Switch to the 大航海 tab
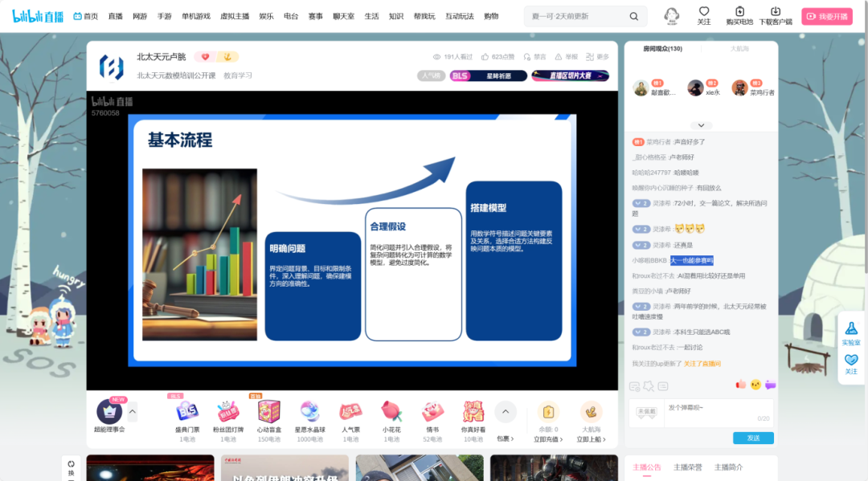 click(739, 49)
